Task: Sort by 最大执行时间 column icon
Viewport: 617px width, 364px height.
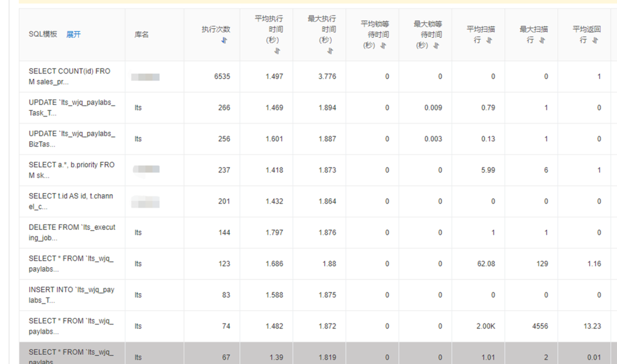Action: (x=330, y=51)
